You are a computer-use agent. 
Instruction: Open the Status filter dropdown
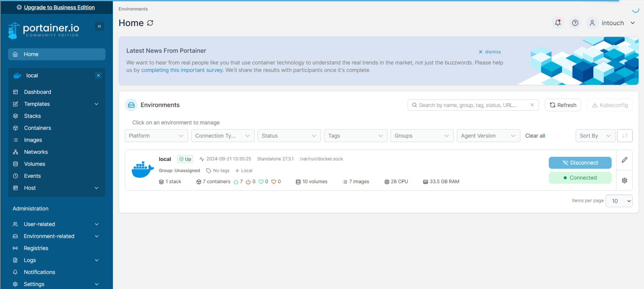tap(289, 136)
